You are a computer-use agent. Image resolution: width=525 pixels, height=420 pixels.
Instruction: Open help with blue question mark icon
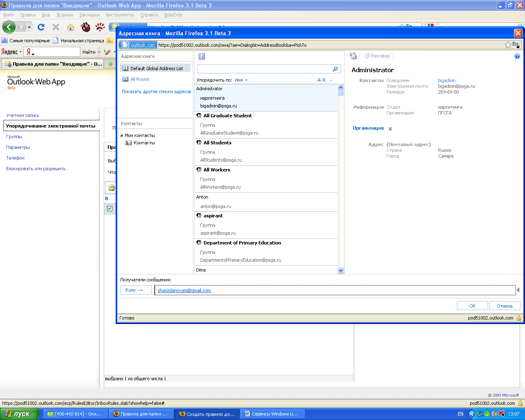pyautogui.click(x=517, y=56)
